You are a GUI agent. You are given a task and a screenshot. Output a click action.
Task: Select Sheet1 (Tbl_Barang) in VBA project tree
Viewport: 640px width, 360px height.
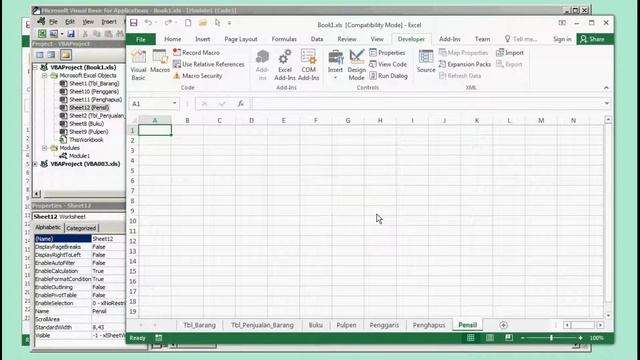click(90, 83)
